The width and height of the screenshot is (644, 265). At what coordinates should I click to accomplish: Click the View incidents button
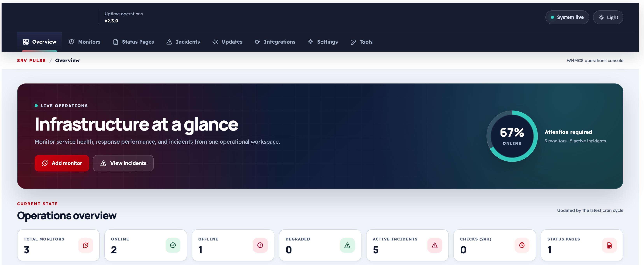[x=123, y=163]
